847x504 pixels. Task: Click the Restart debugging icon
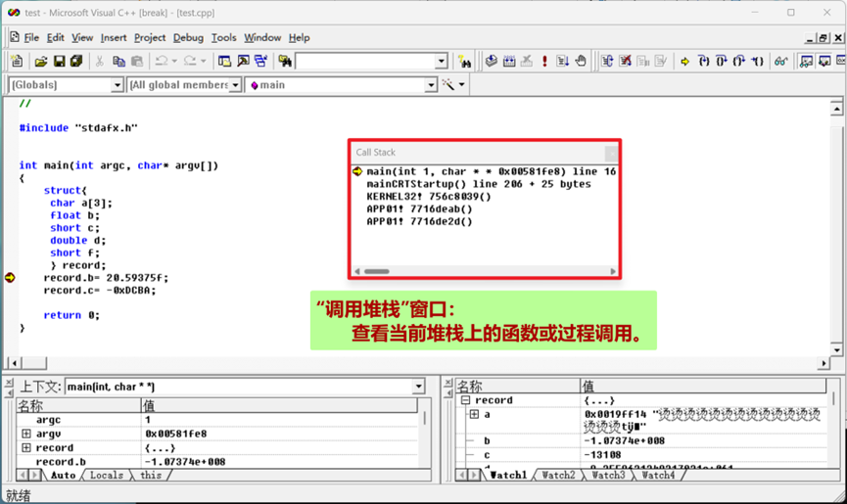tap(607, 61)
